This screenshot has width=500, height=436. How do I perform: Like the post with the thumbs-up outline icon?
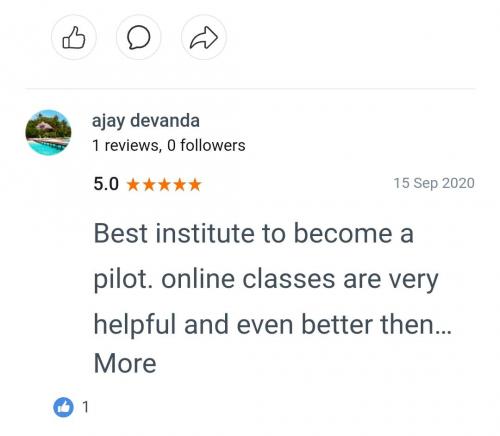[74, 37]
